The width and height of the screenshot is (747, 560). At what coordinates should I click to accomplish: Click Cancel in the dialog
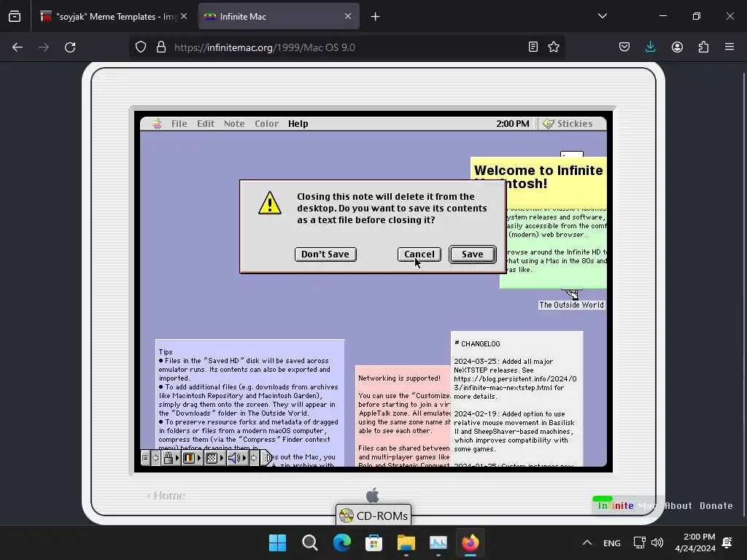coord(419,254)
